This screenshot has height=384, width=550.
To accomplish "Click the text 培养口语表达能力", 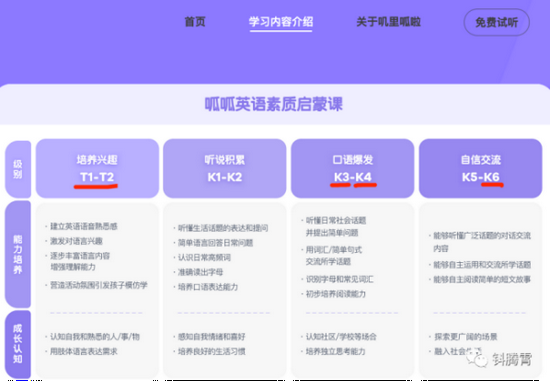I will [x=208, y=287].
